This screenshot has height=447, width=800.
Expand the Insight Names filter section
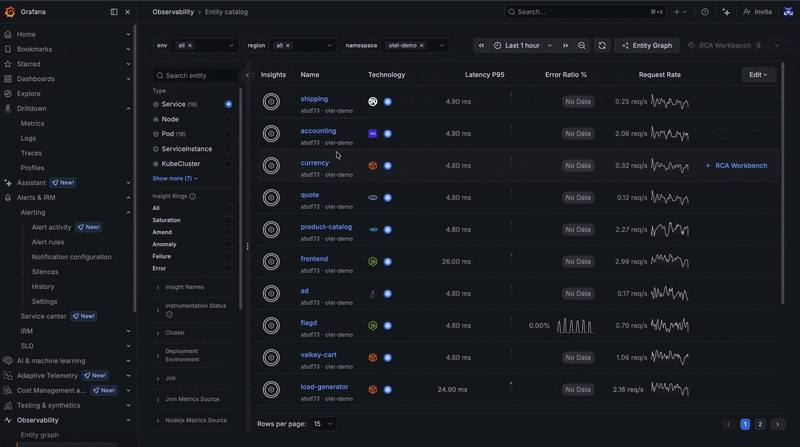tap(184, 287)
